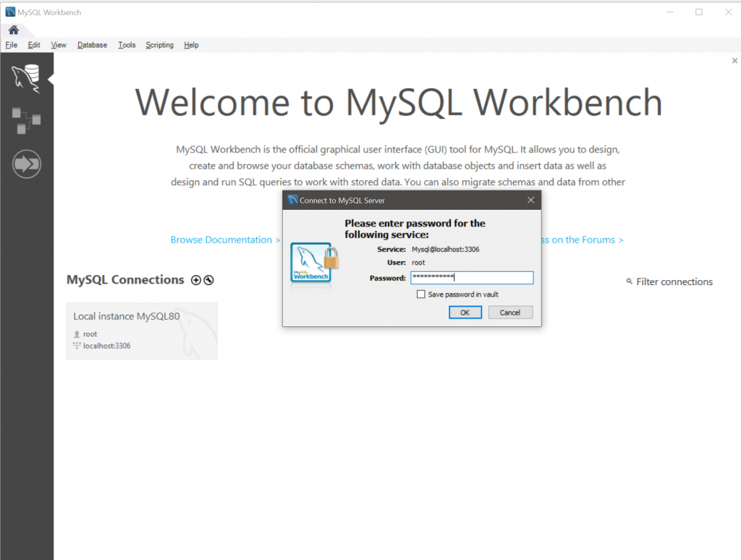Toggle Save password in vault checkbox

(420, 294)
